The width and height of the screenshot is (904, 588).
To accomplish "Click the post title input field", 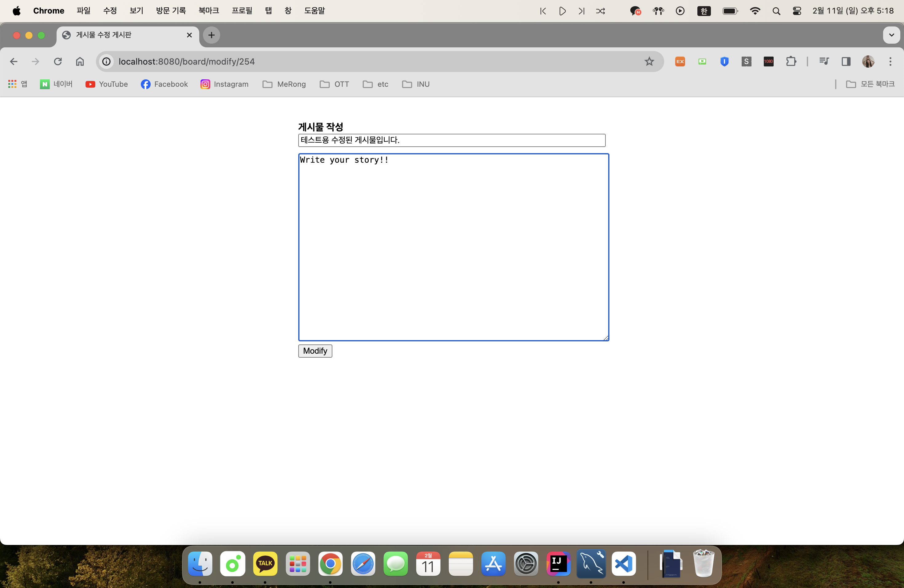I will (452, 140).
